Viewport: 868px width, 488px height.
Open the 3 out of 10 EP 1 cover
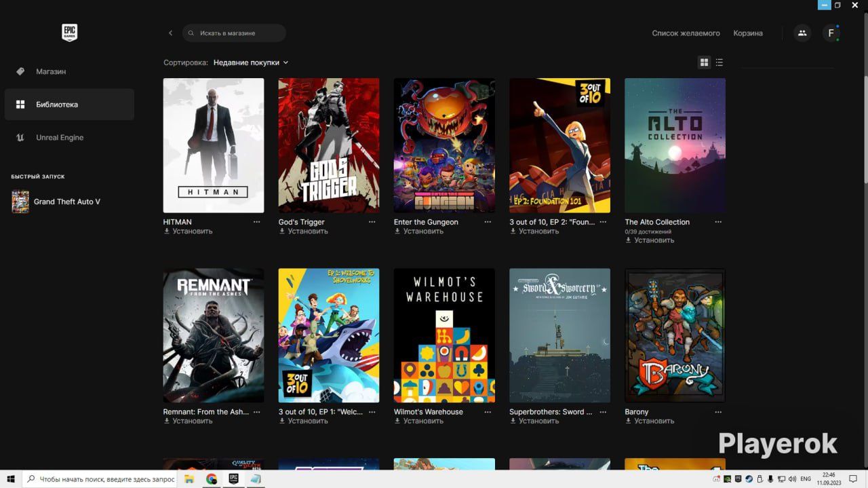pos(329,335)
